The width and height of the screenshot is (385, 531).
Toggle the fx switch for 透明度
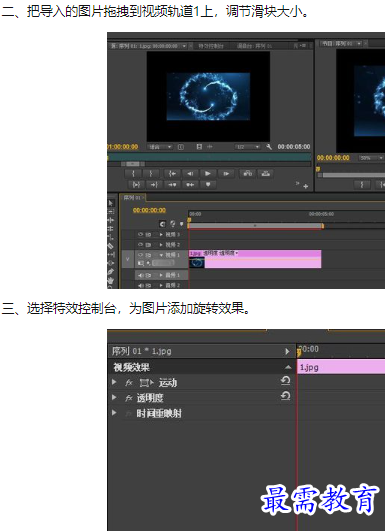[x=129, y=398]
